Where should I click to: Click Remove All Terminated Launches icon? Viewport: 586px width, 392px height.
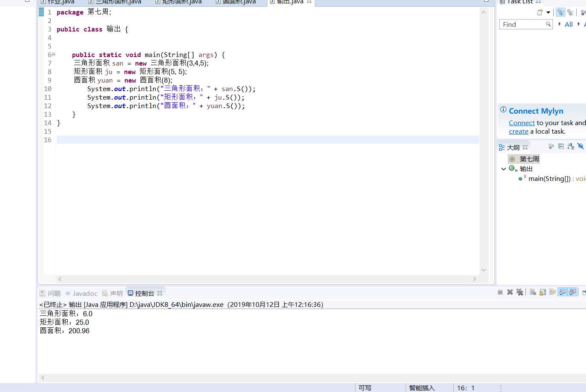520,292
